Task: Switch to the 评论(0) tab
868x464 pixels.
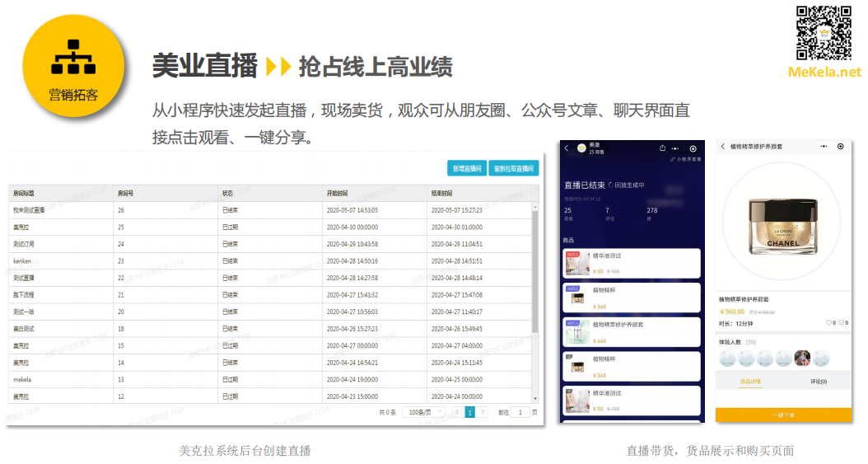Action: [819, 382]
